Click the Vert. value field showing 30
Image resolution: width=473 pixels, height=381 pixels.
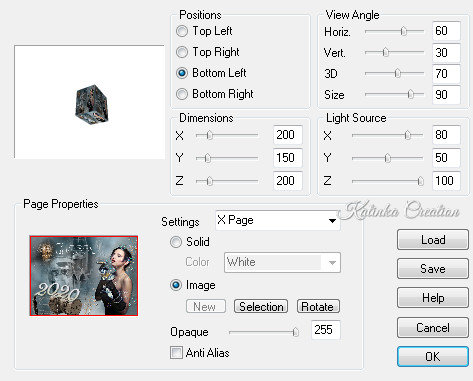click(446, 52)
